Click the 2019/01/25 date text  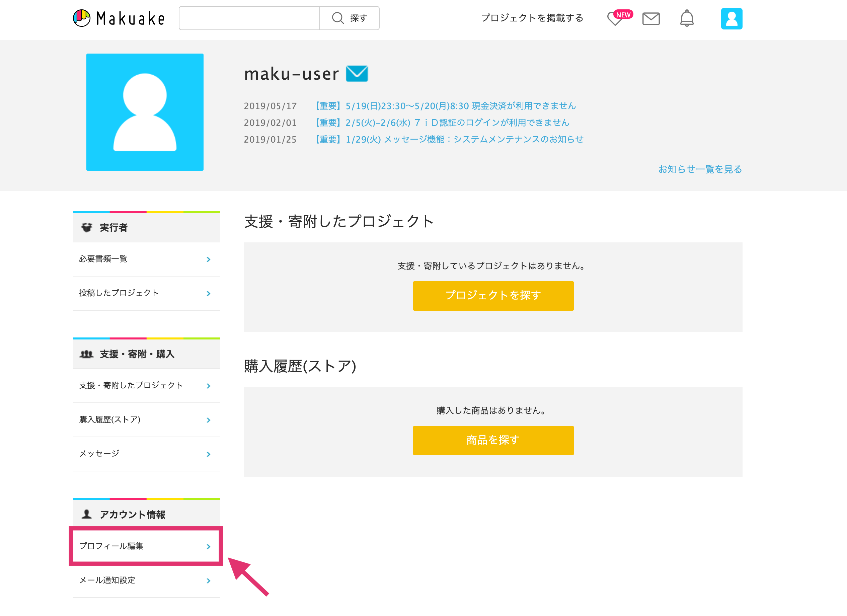[x=271, y=140]
